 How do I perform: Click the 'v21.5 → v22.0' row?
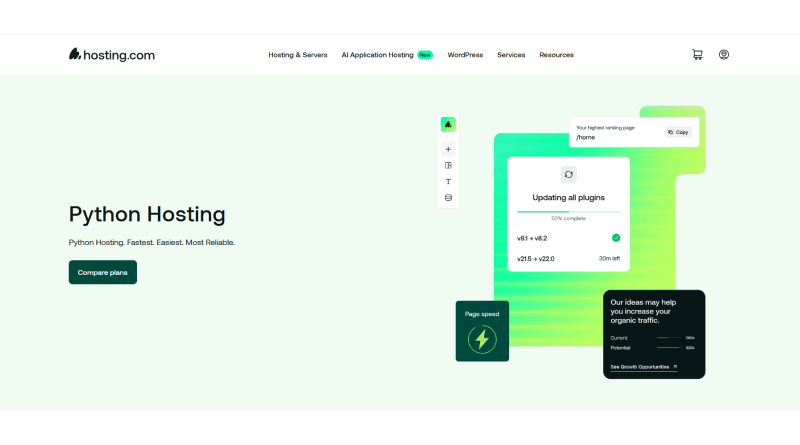(568, 259)
